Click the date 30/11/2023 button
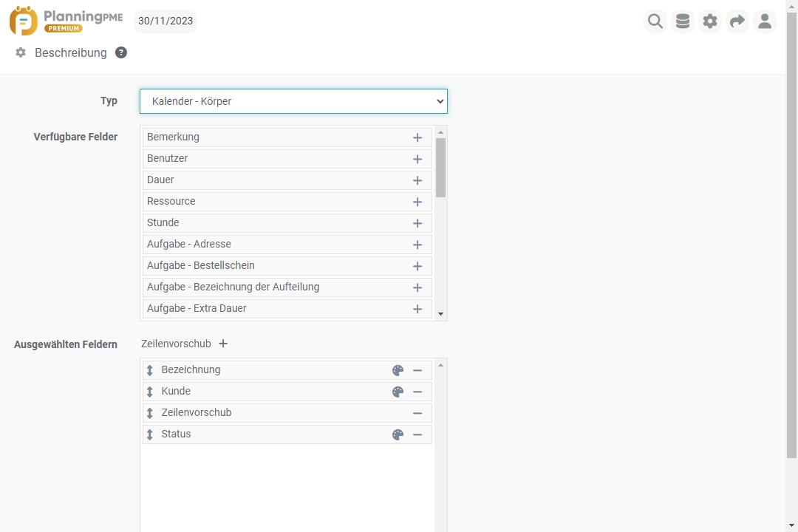 pyautogui.click(x=166, y=21)
